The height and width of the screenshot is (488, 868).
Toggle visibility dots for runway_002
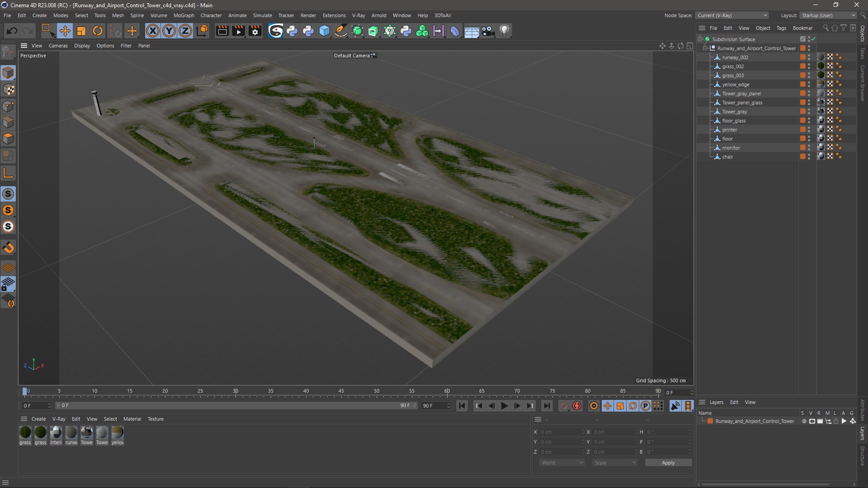tap(809, 57)
